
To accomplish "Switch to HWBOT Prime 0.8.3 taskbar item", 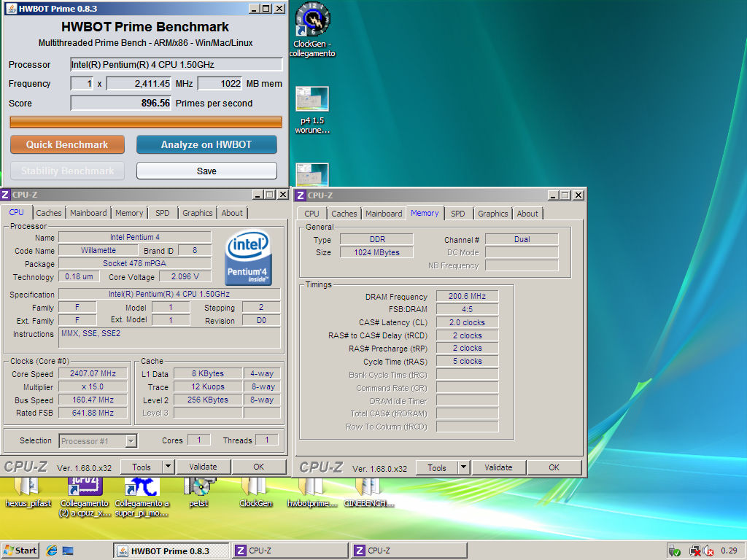I will pyautogui.click(x=171, y=551).
